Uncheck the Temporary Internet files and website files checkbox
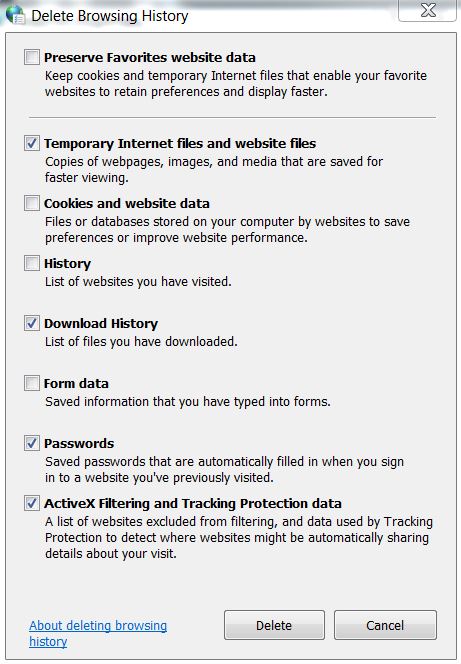The height and width of the screenshot is (664, 461). (32, 143)
